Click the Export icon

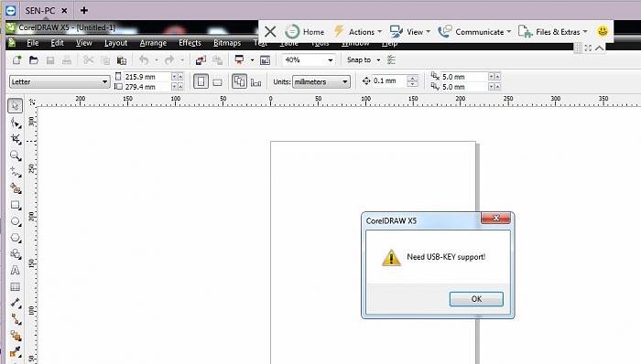[x=218, y=60]
